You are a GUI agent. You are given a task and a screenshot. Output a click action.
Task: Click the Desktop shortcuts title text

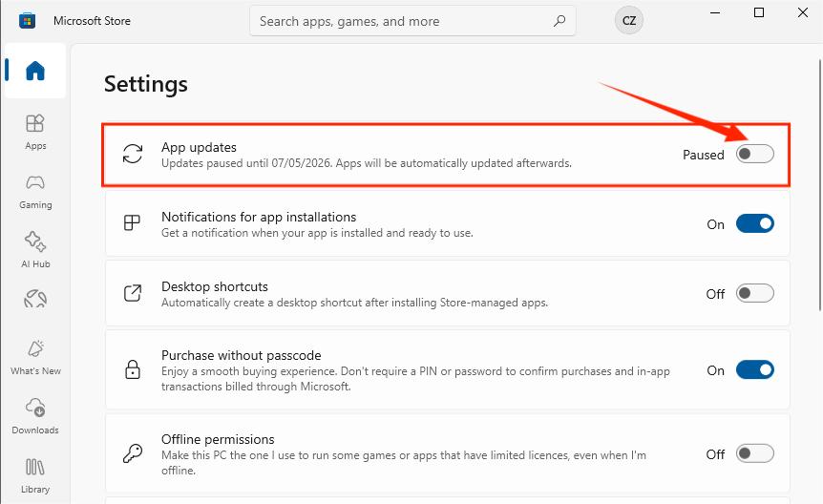pos(215,286)
